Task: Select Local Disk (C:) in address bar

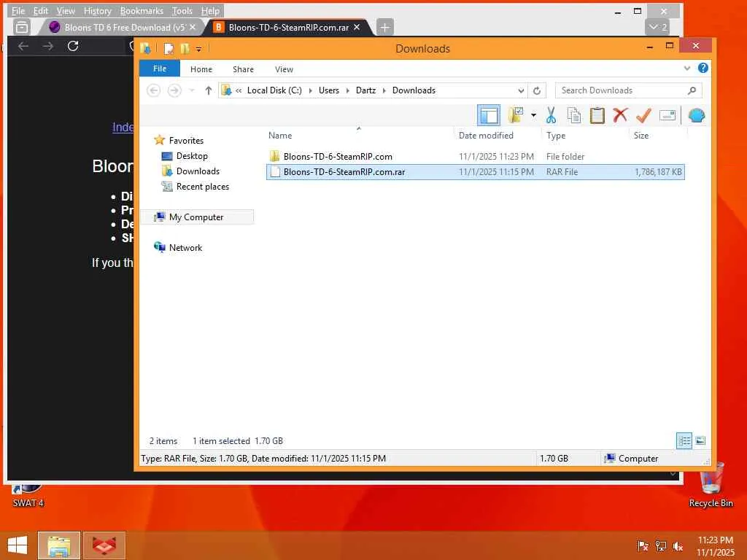Action: [x=274, y=90]
